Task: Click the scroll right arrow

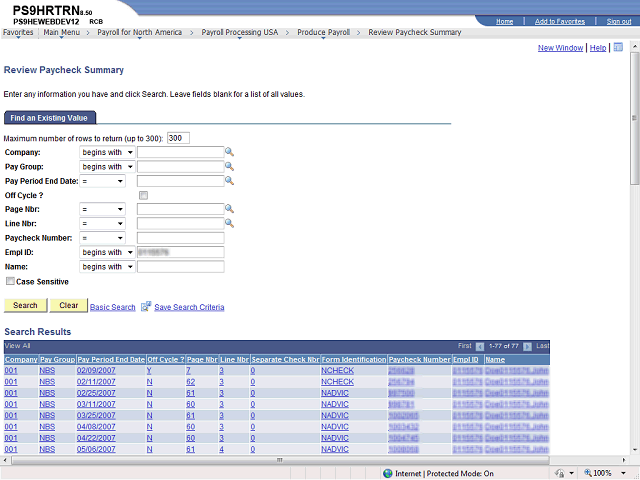Action: [x=624, y=460]
